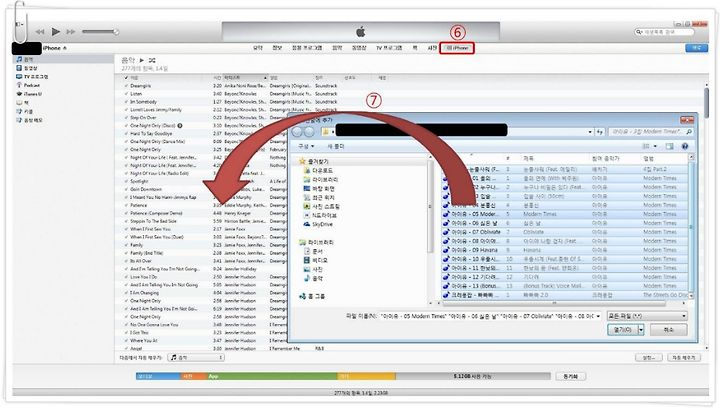This screenshot has height=410, width=720.
Task: Open the 정보 info tab
Action: pyautogui.click(x=277, y=48)
